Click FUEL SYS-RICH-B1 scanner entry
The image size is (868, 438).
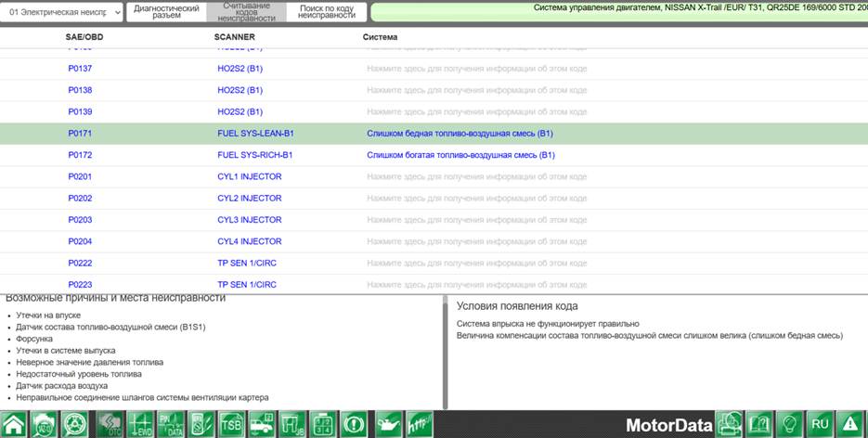255,155
